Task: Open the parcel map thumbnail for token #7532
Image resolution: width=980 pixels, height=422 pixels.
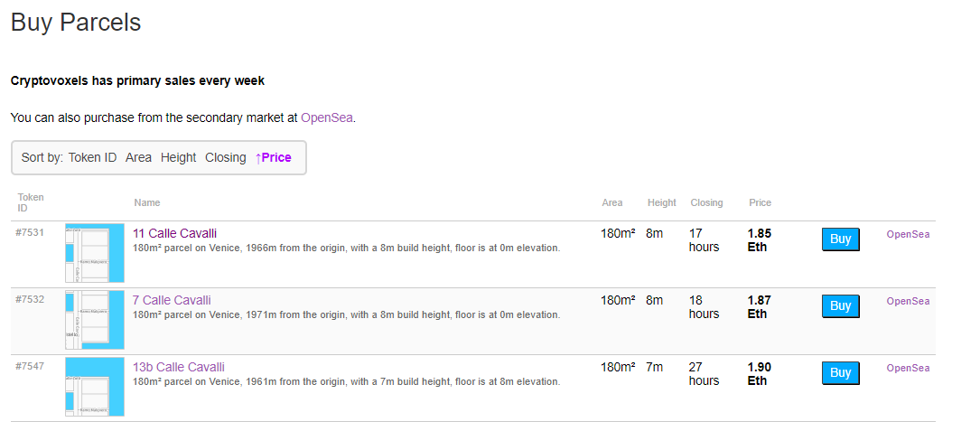Action: coord(94,320)
